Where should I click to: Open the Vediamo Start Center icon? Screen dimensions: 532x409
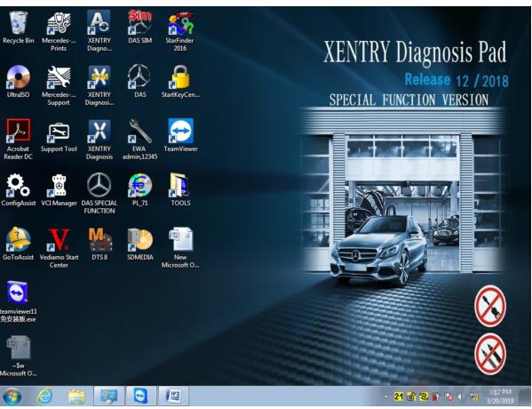59,248
